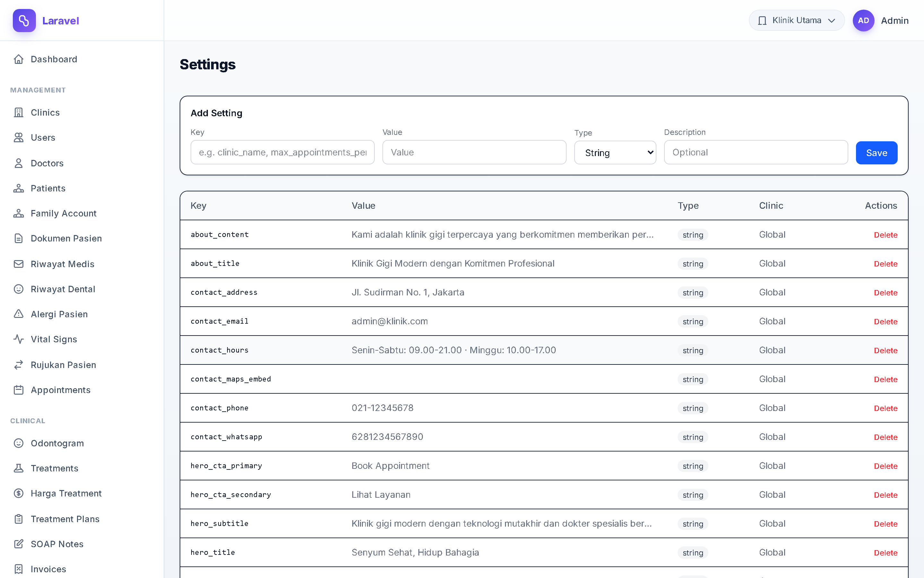Click the Global clinic cell for hero_subtitle
Viewport: 924px width, 578px height.
(772, 524)
